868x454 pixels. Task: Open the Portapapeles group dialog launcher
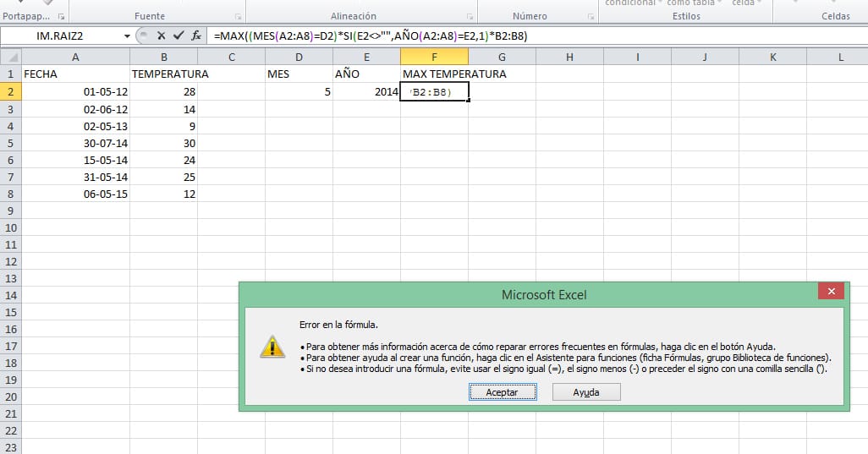point(62,17)
